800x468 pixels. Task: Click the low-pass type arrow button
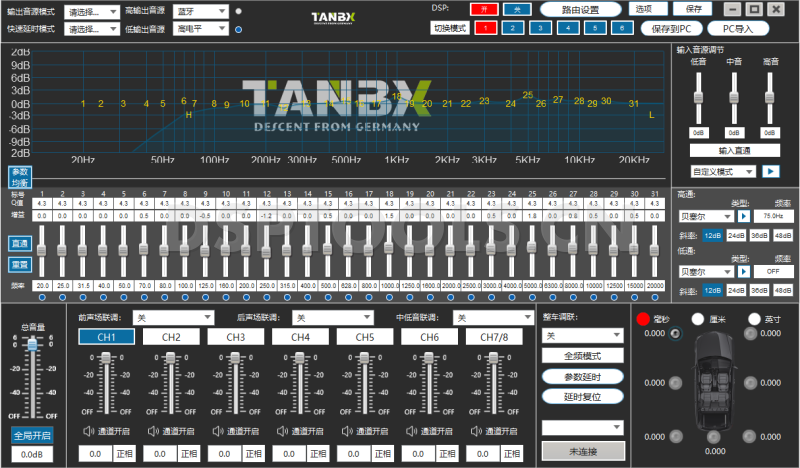pyautogui.click(x=743, y=272)
